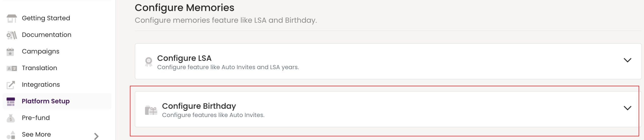
Task: Click the Configure Birthday title text
Action: pos(199,106)
